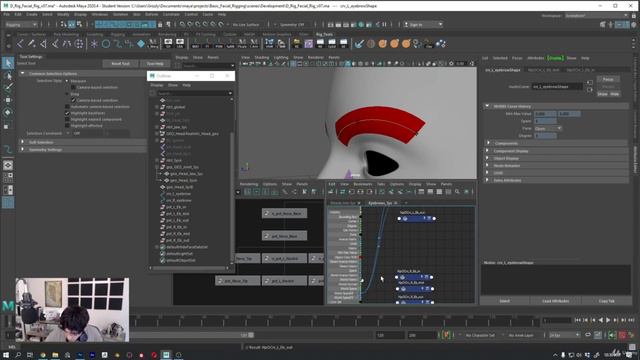Click the Select button in Attribute Editor

coord(504,301)
